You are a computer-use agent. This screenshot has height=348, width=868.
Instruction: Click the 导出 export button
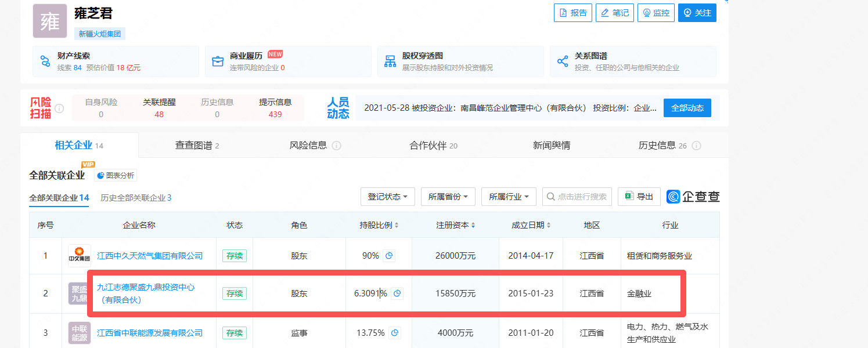pyautogui.click(x=639, y=197)
